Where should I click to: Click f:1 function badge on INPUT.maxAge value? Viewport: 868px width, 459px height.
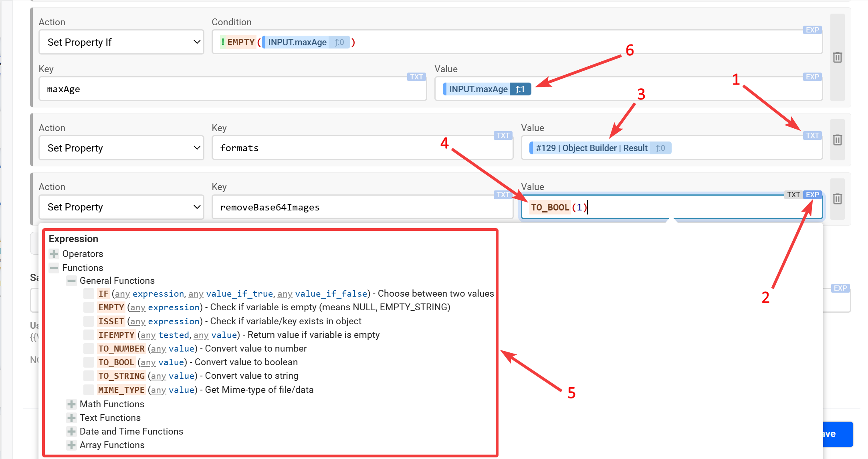520,89
